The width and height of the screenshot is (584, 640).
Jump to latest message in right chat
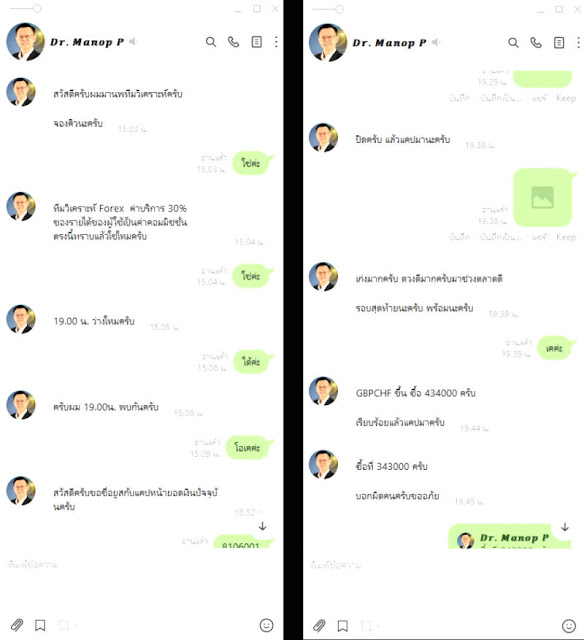[x=565, y=527]
